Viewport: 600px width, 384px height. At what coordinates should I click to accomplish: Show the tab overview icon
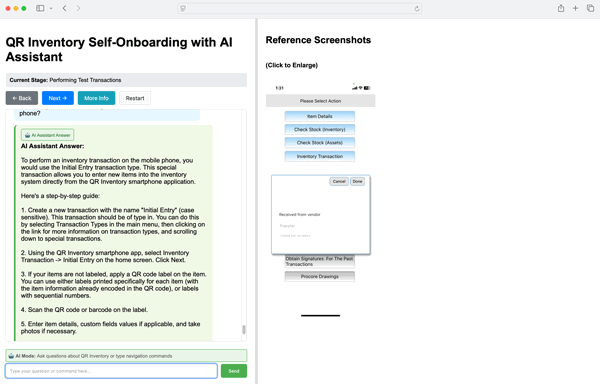[x=590, y=8]
